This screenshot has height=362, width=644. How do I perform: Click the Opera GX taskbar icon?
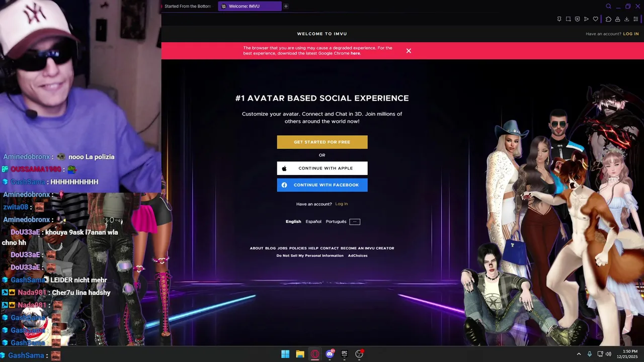coord(315,354)
